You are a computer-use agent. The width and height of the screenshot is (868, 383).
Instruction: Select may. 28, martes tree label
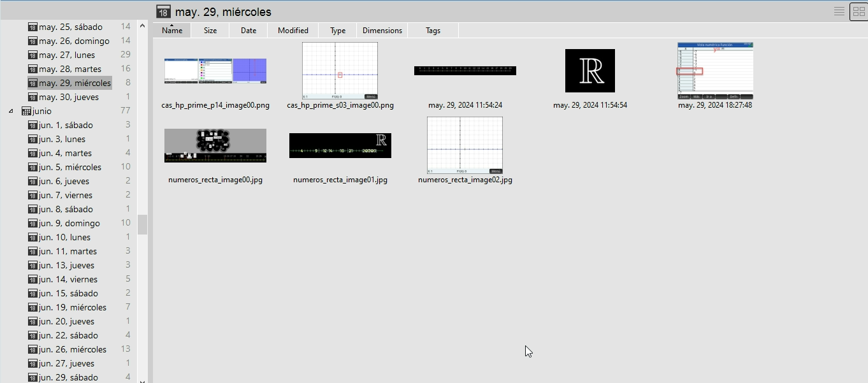70,69
